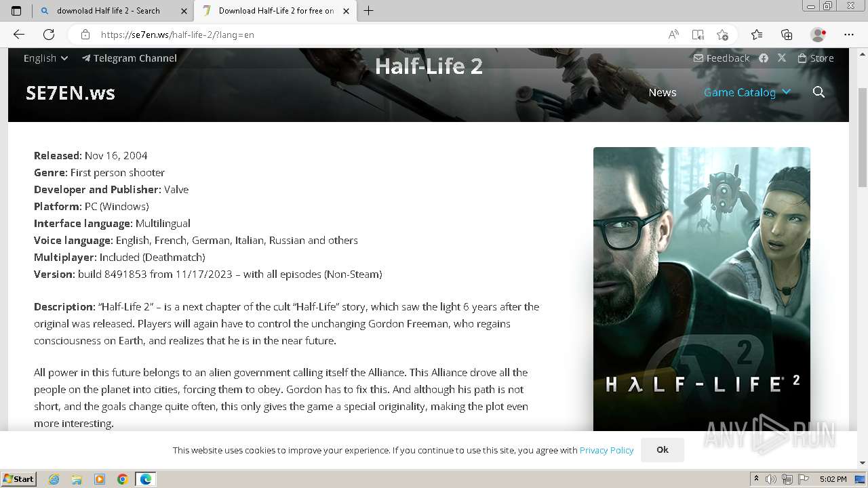Open the network status tray icon

tap(788, 479)
